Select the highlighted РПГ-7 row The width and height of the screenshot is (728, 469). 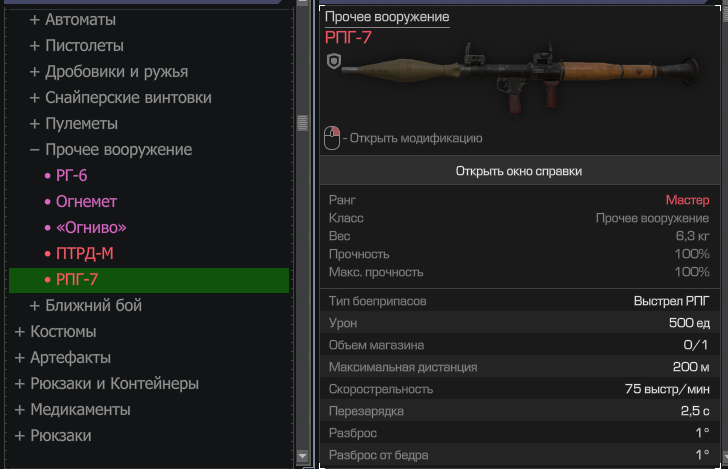[x=149, y=280]
